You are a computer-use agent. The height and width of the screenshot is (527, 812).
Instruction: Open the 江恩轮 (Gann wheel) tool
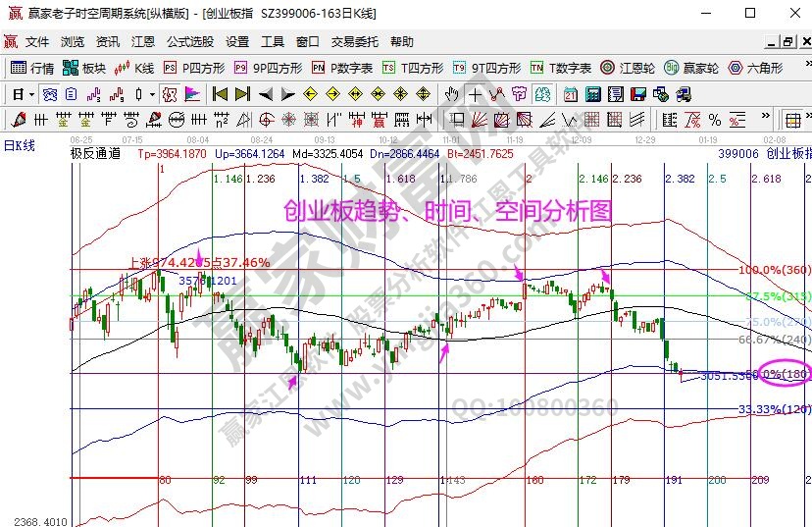pyautogui.click(x=628, y=68)
